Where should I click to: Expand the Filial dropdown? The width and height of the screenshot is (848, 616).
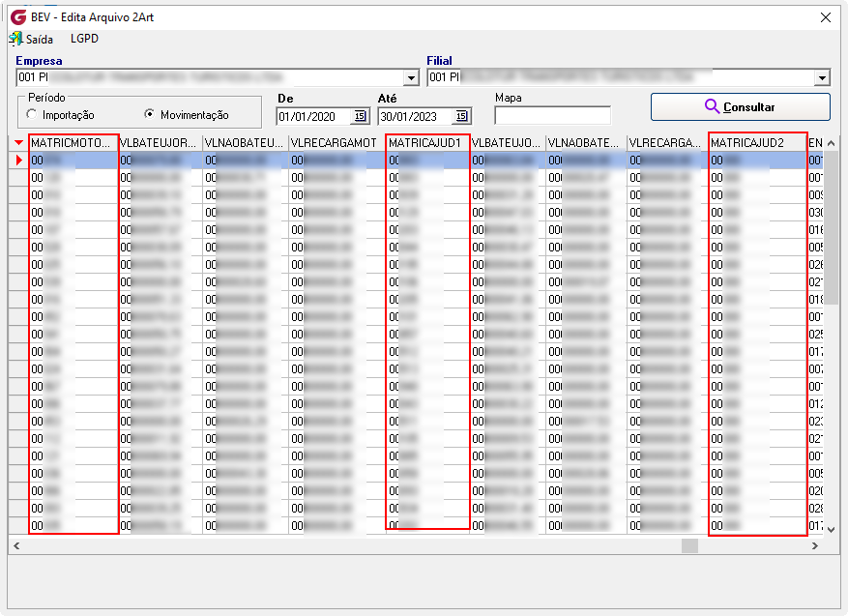(x=822, y=78)
